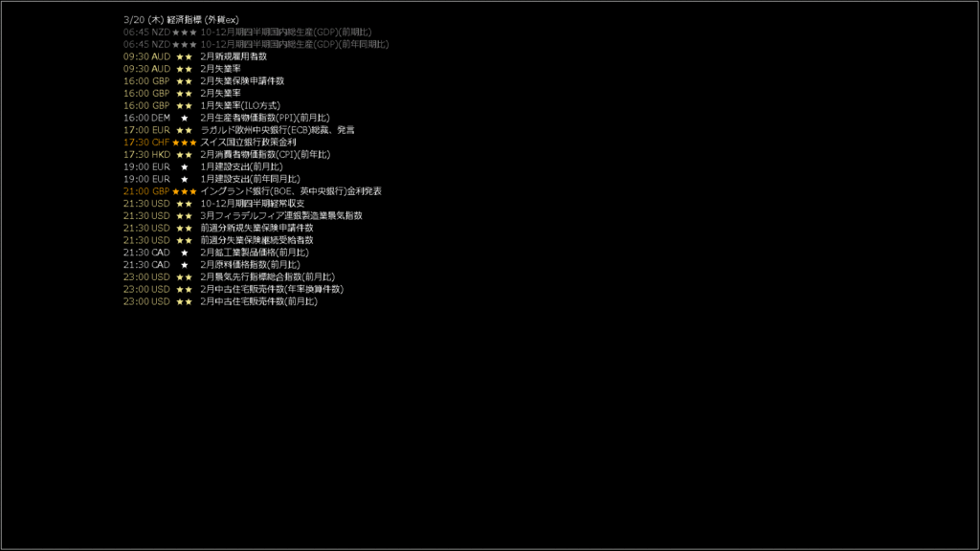Click the three gold stars beside 21:00 GBP
This screenshot has width=980, height=551.
185,191
